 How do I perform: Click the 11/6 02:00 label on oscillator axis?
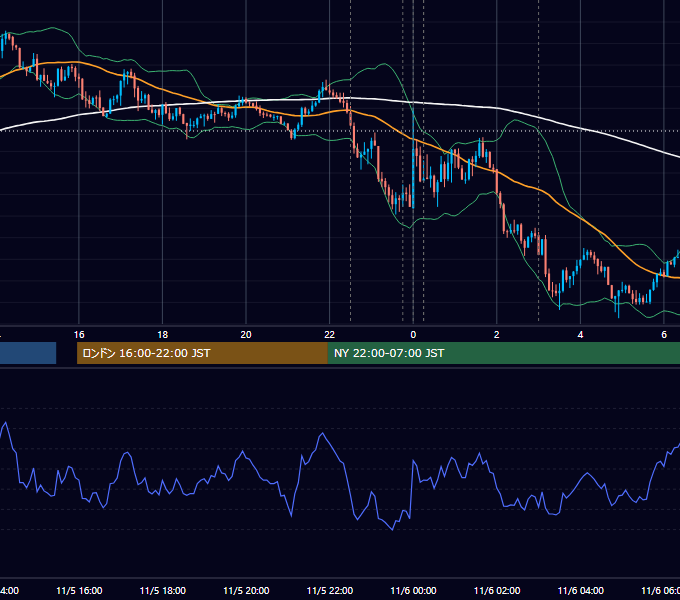pyautogui.click(x=497, y=590)
